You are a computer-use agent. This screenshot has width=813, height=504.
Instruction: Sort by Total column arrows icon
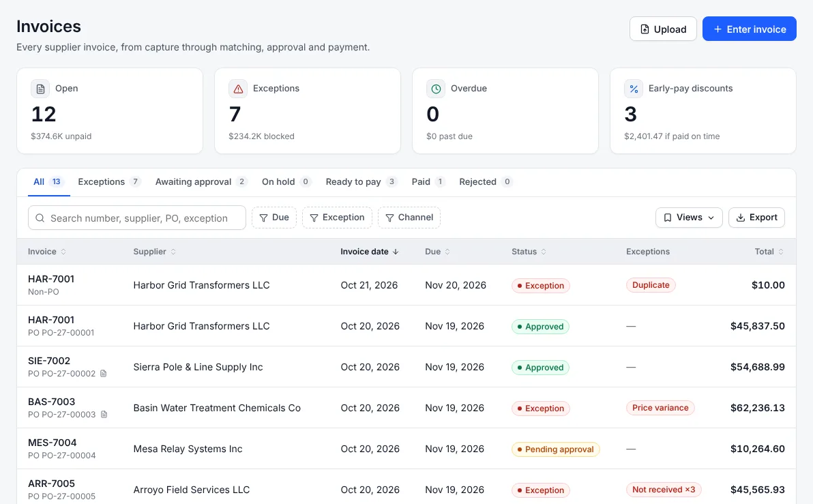point(781,252)
